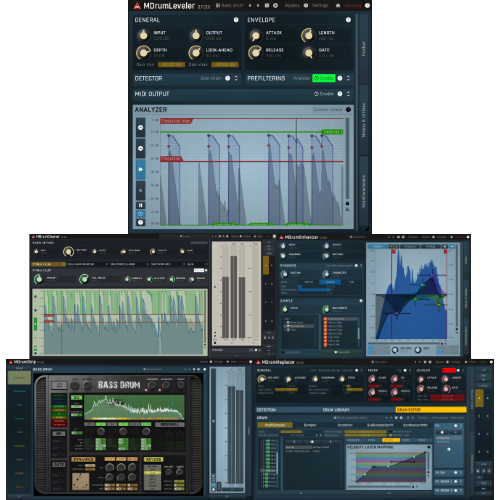Select the Sampler mode in MDrumReplacer
Viewport: 500px width, 500px height.
[x=310, y=425]
